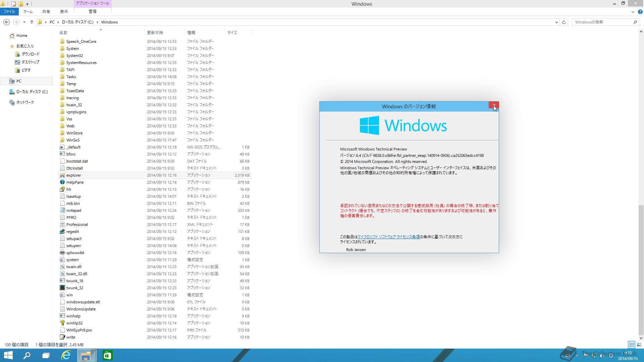Screen dimensions: 644x362
Task: Open Task View on the taskbar
Action: point(46,355)
